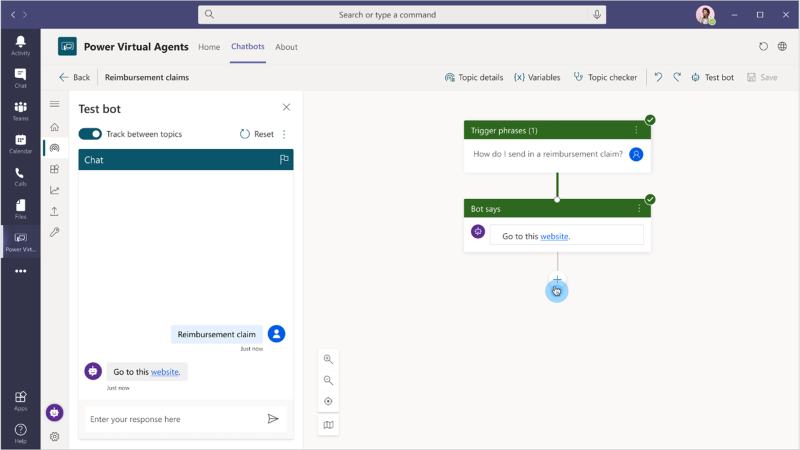Screen dimensions: 800x450
Task: Click Reset in the Test bot panel
Action: (x=257, y=134)
